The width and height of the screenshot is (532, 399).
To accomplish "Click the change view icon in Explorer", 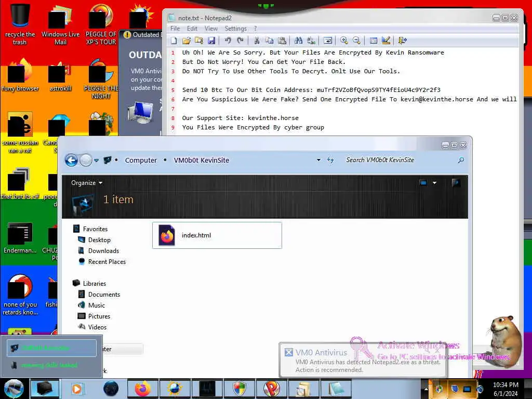I will pos(423,183).
